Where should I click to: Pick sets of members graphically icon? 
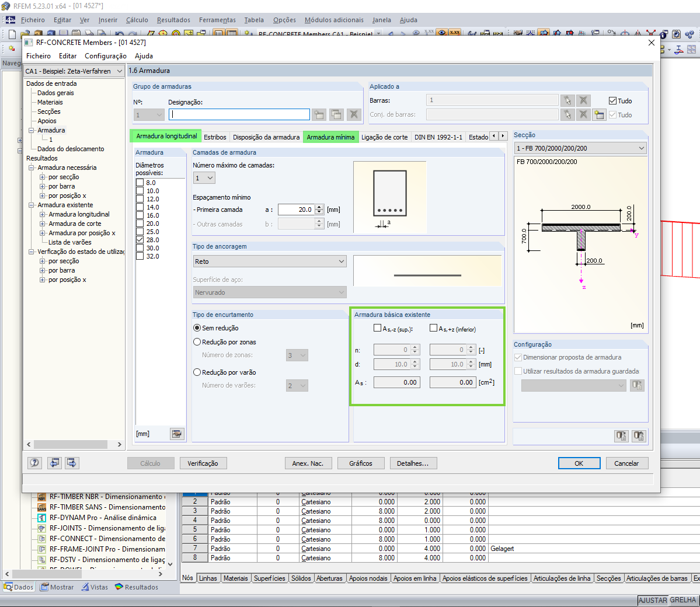coord(567,115)
